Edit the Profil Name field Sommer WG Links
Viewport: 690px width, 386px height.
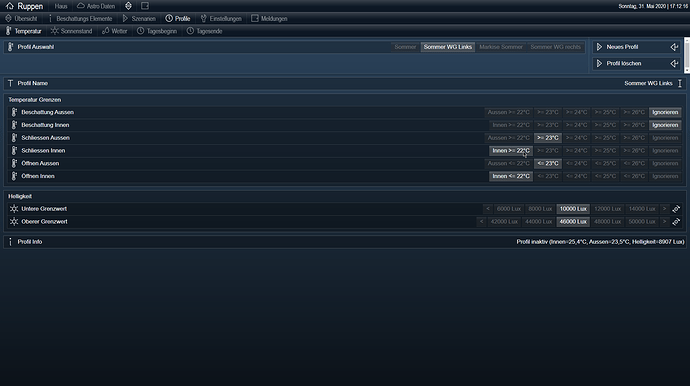coord(648,83)
